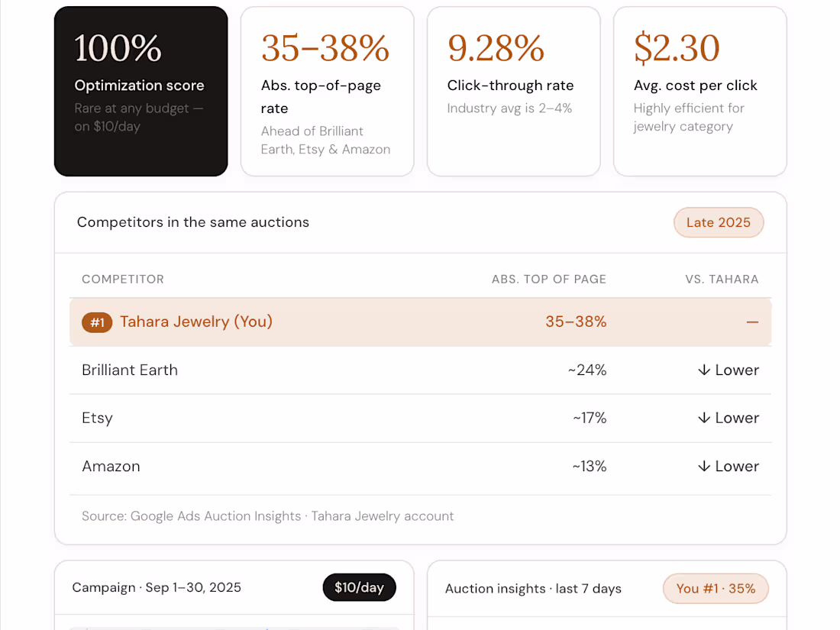Screen dimensions: 840x630
Task: Click the You #1 · 35% badge
Action: [716, 589]
